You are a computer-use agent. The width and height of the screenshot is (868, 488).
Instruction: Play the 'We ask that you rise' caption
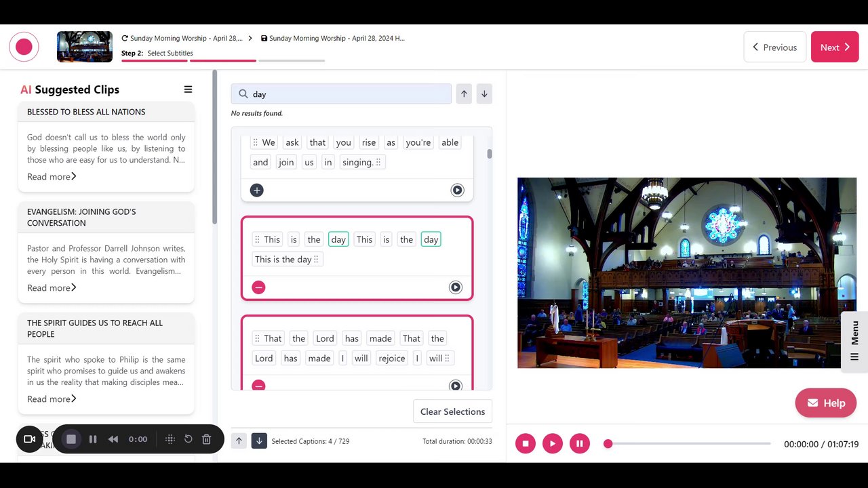point(457,190)
